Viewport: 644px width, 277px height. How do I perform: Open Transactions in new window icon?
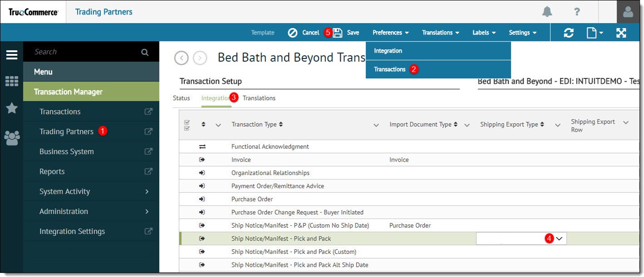click(x=148, y=112)
